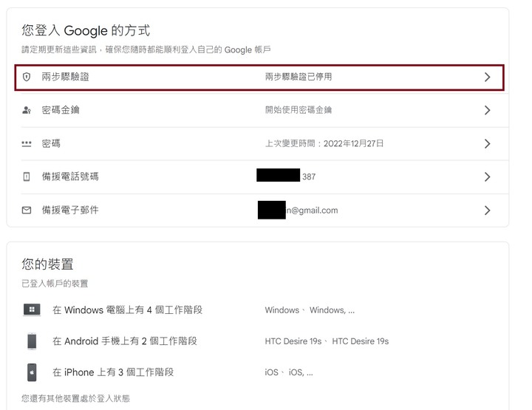Click the 您的裝置 heading
The width and height of the screenshot is (532, 410).
[x=47, y=264]
